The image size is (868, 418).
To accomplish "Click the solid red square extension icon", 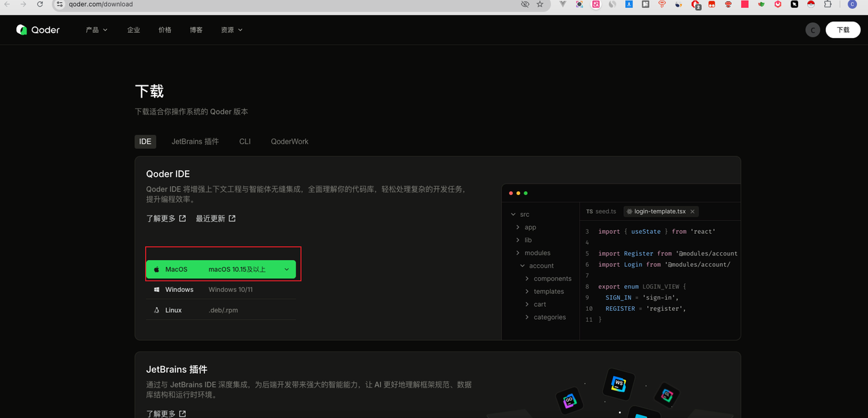I will 745,4.
